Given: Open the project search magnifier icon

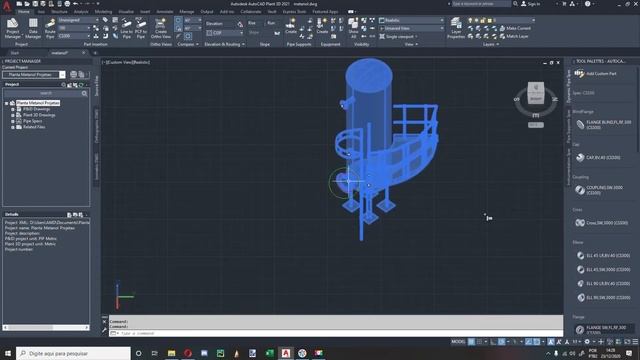Looking at the screenshot, I should coord(84,93).
